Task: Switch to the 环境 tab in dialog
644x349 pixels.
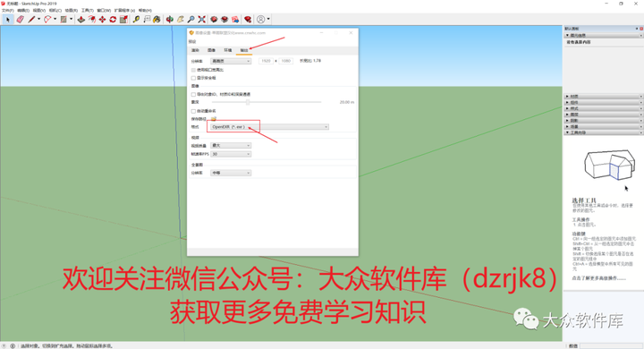Action: tap(228, 50)
